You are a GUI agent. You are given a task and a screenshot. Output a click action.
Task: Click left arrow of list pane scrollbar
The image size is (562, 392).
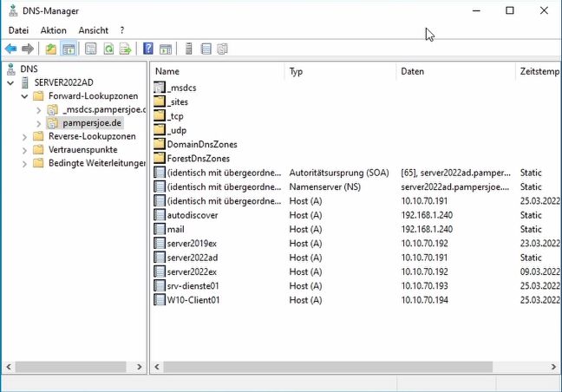coord(157,367)
